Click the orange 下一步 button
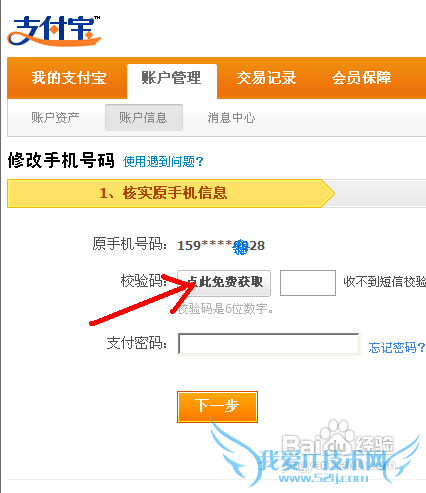This screenshot has width=426, height=493. pos(217,407)
